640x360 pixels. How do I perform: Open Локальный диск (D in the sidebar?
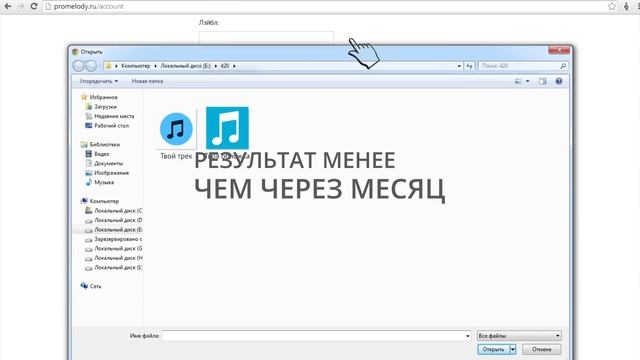tap(118, 220)
